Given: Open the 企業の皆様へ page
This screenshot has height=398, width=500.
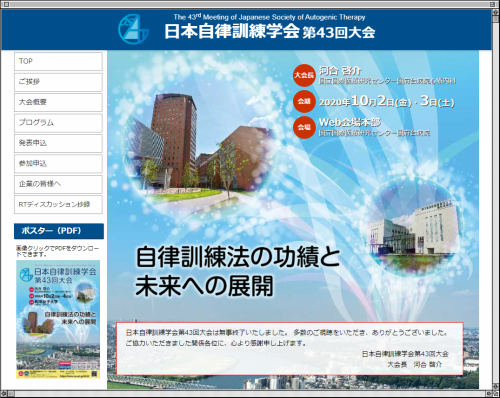Looking at the screenshot, I should coord(58,184).
